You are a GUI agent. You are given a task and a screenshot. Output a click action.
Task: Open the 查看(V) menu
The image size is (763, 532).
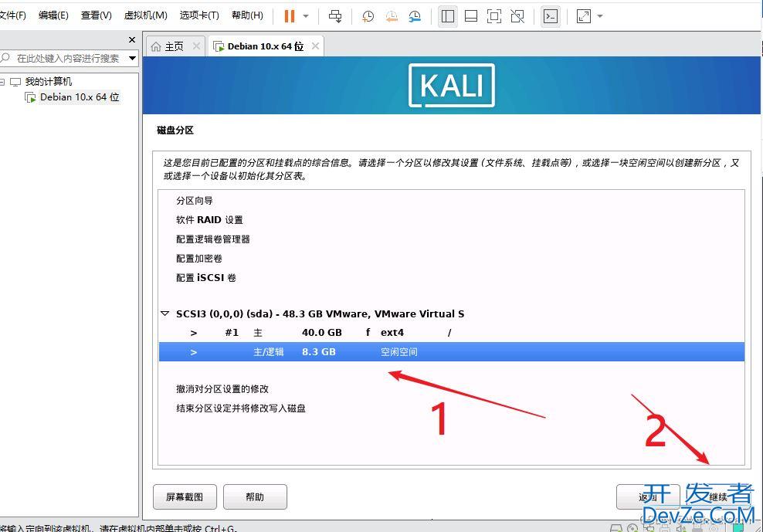[96, 15]
